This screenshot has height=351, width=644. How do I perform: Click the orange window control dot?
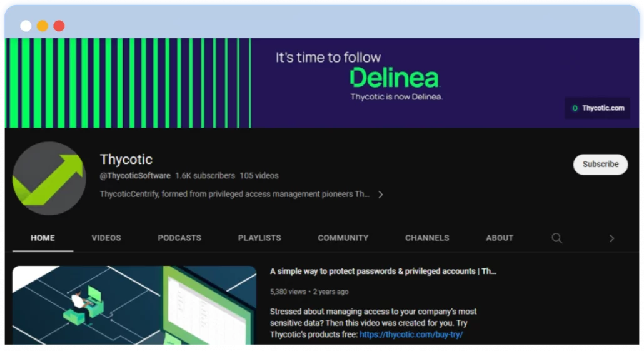pos(43,26)
